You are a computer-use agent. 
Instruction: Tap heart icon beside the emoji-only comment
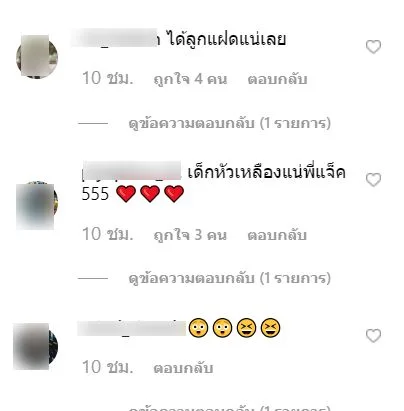tap(373, 336)
